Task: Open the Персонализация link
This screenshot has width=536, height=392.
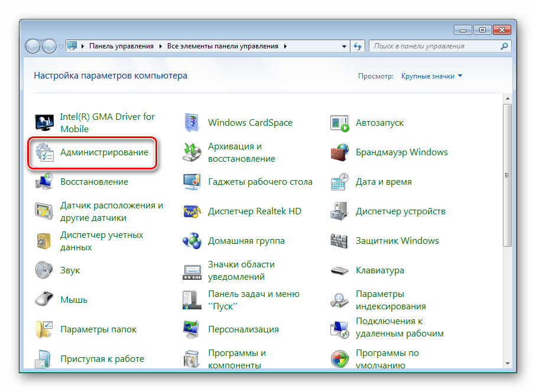Action: pyautogui.click(x=243, y=329)
